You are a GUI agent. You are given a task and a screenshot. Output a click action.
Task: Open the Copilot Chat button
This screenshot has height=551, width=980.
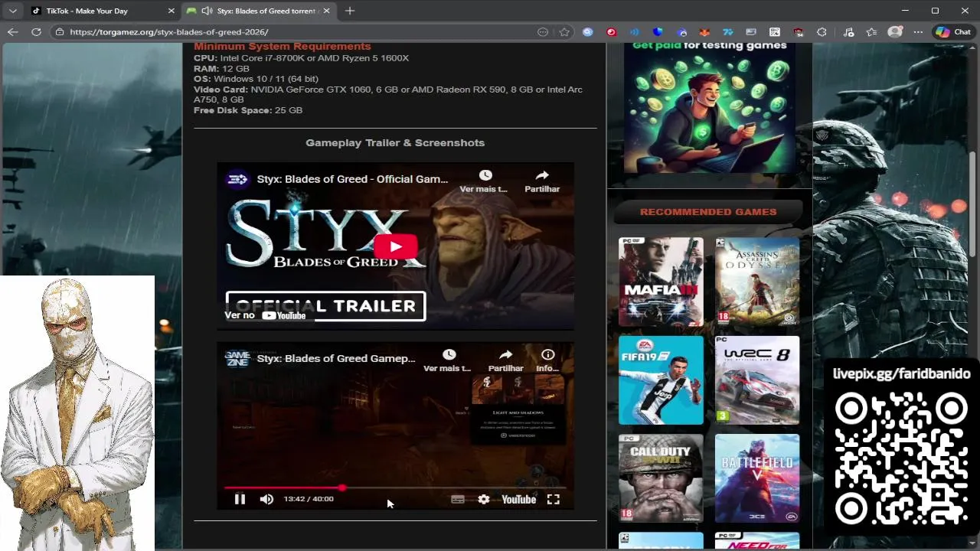click(x=952, y=32)
